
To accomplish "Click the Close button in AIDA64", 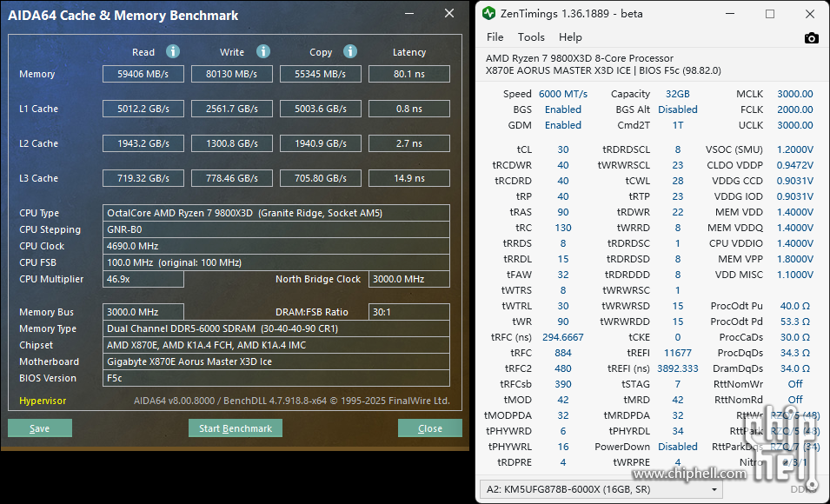I will pos(429,428).
